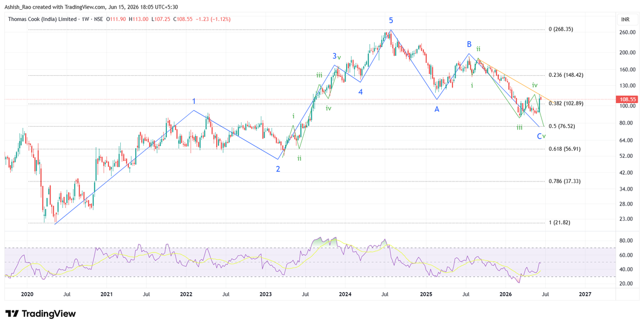Click the 130.00 price axis label

click(x=627, y=86)
